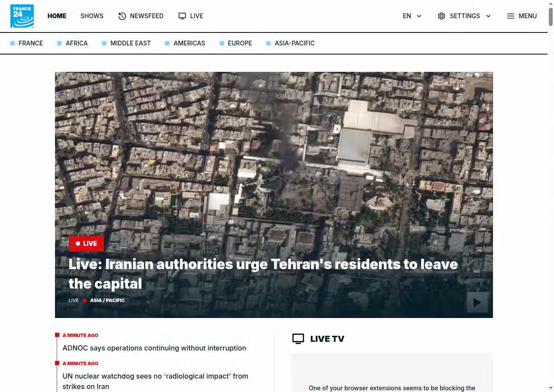Click the Live TV section monitor icon

pos(298,339)
